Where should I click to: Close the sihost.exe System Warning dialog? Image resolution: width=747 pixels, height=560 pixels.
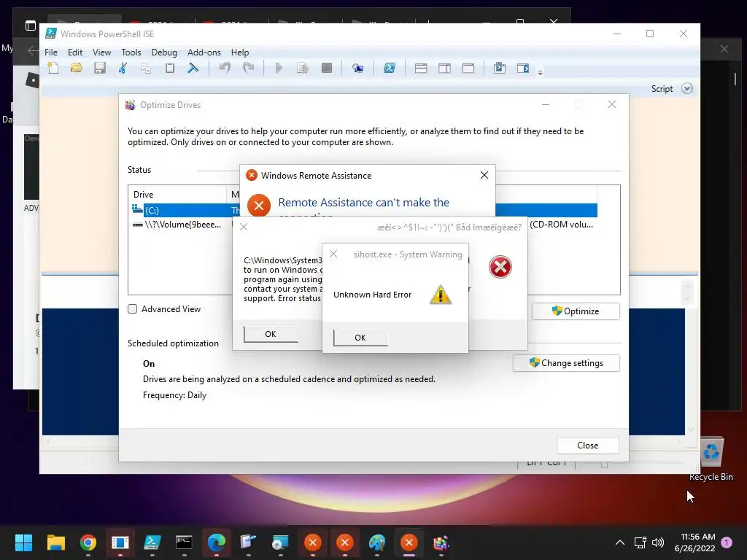pyautogui.click(x=333, y=254)
